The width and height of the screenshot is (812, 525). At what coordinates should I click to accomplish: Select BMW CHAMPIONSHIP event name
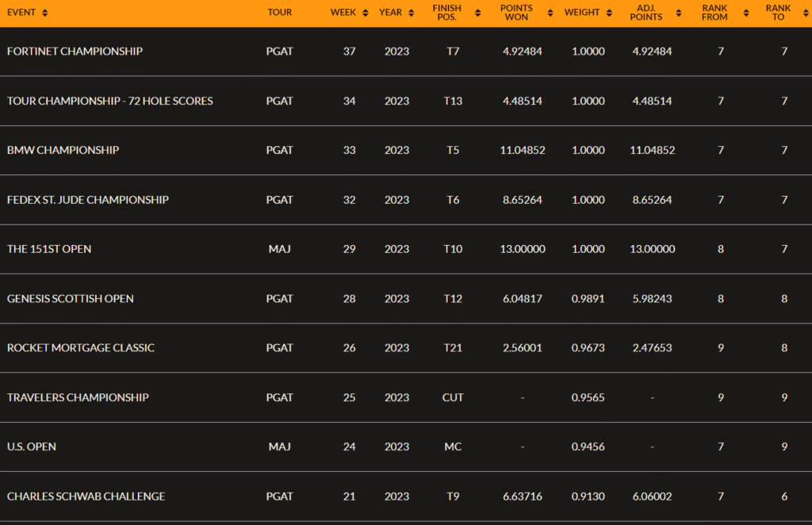[x=63, y=150]
